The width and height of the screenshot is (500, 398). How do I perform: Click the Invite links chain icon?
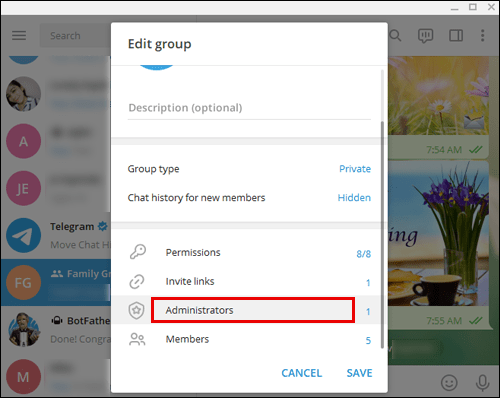click(x=137, y=281)
